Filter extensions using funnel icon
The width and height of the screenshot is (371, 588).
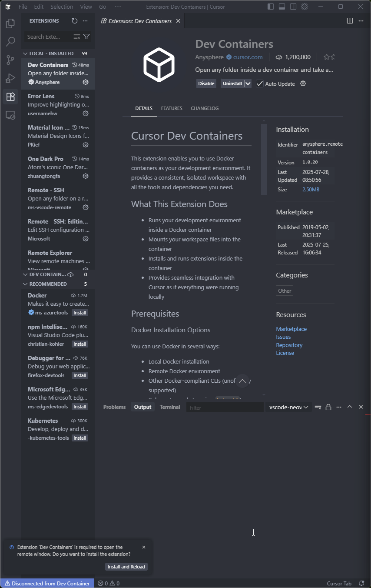86,37
